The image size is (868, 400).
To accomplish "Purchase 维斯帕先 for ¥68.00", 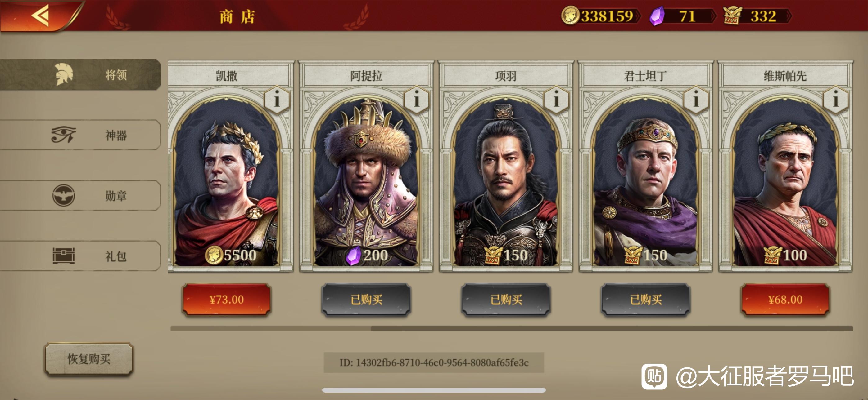I will tap(785, 299).
